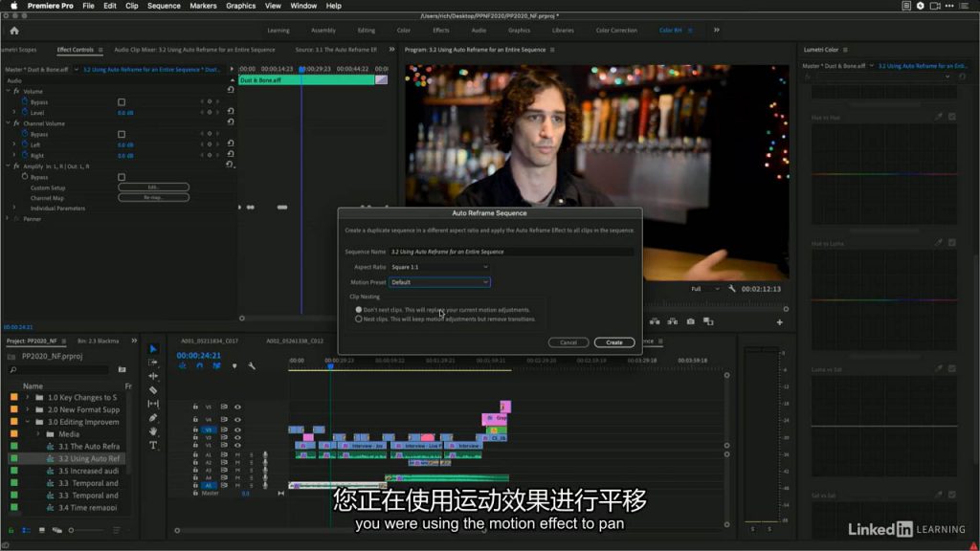Screen dimensions: 980x551
Task: Select the Nest clips option
Action: (x=359, y=319)
